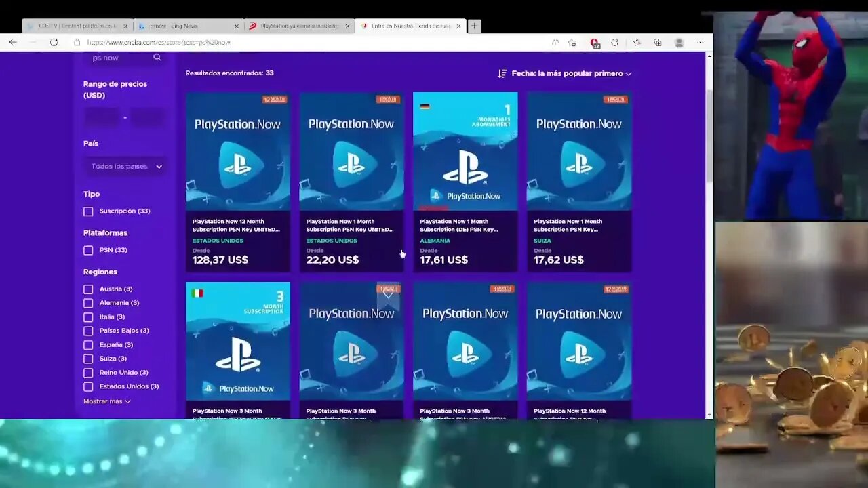Open the collections icon

(x=657, y=42)
